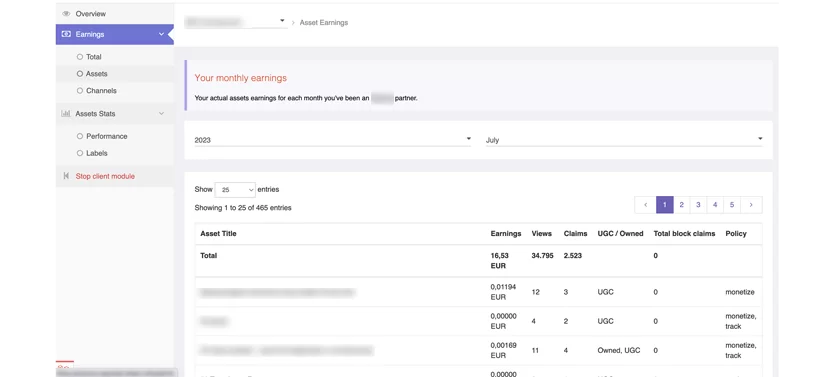Open the July month dropdown
This screenshot has height=377, width=834.
pyautogui.click(x=624, y=140)
